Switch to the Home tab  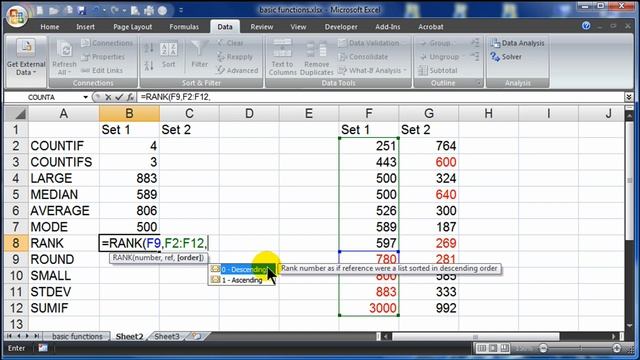(x=50, y=27)
